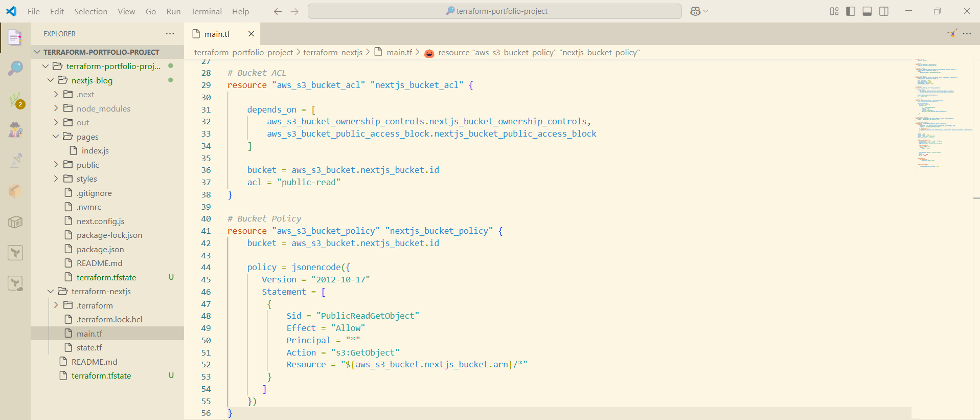
Task: Open editor more actions ellipsis
Action: click(967, 34)
